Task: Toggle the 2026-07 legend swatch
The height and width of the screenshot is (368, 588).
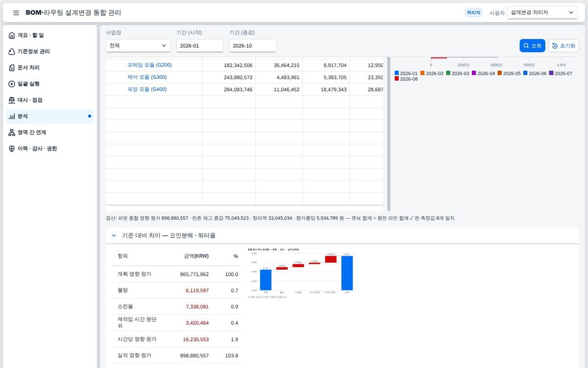Action: (551, 73)
